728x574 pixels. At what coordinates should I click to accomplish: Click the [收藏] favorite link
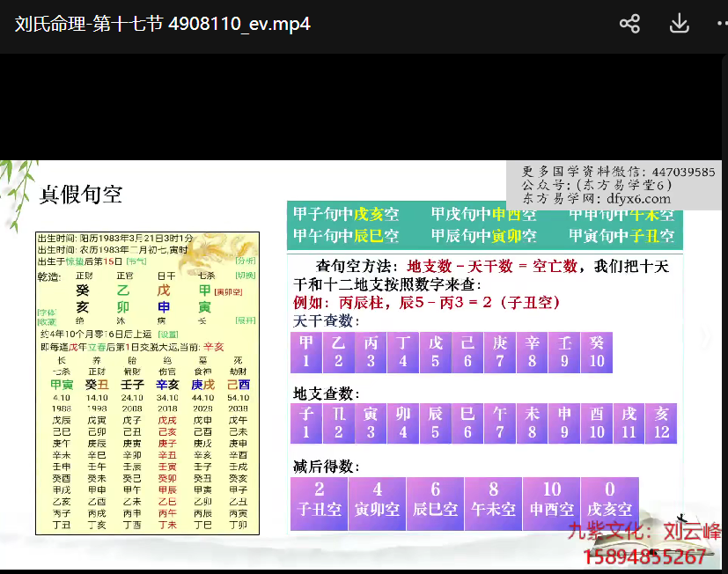click(47, 322)
